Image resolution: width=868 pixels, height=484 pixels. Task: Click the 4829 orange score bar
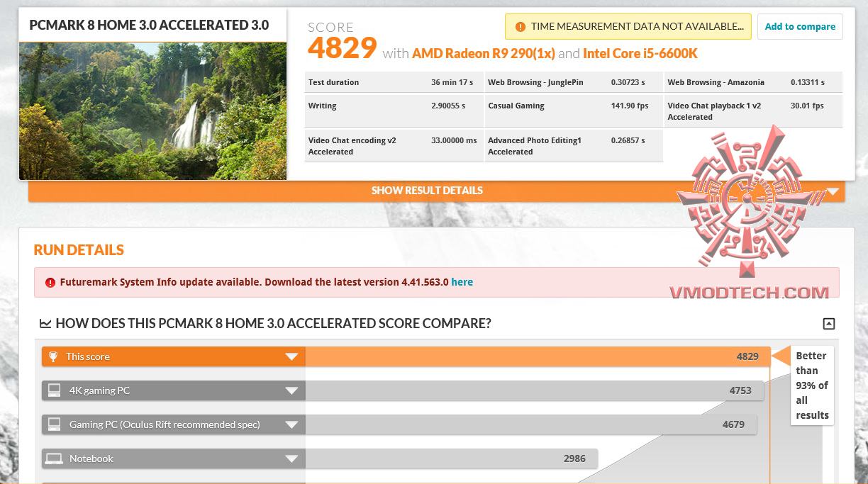pyautogui.click(x=538, y=356)
